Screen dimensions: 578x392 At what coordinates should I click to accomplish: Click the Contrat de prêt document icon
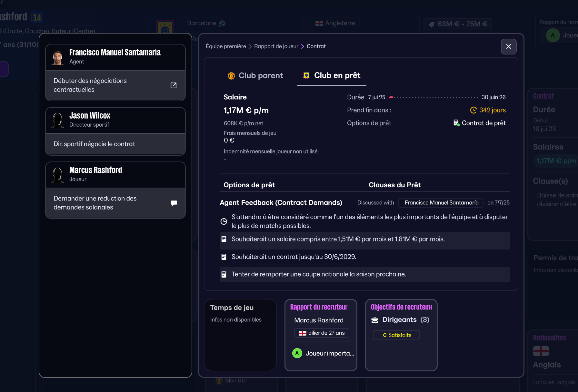(456, 123)
